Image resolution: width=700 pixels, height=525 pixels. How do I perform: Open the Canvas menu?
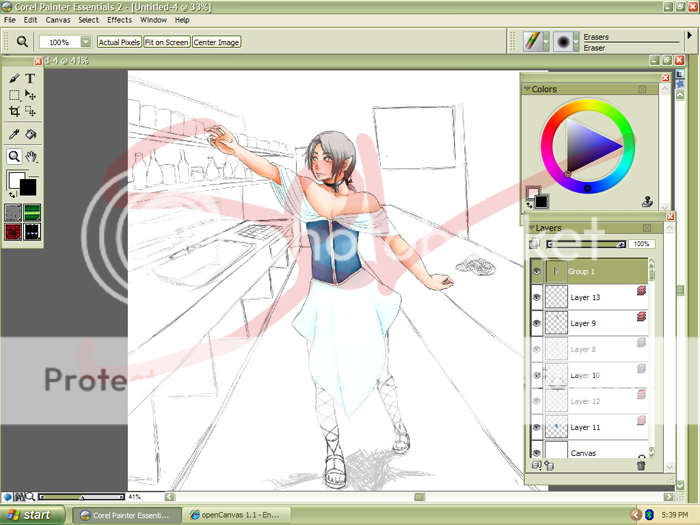point(57,20)
